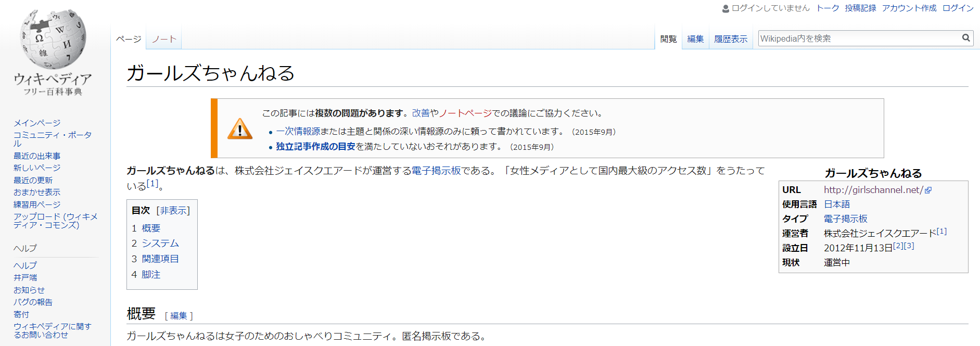Click 改善 link in notice box
Viewport: 980px width, 346px height.
[x=421, y=113]
